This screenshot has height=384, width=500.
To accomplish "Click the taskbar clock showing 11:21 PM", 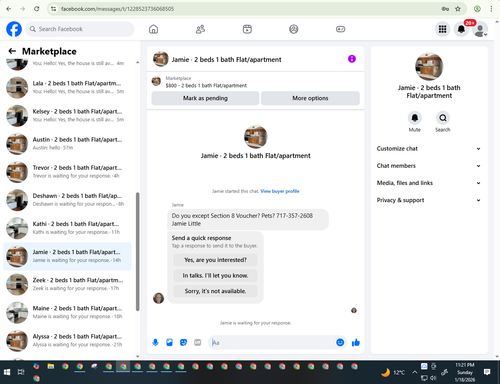I will point(465,372).
